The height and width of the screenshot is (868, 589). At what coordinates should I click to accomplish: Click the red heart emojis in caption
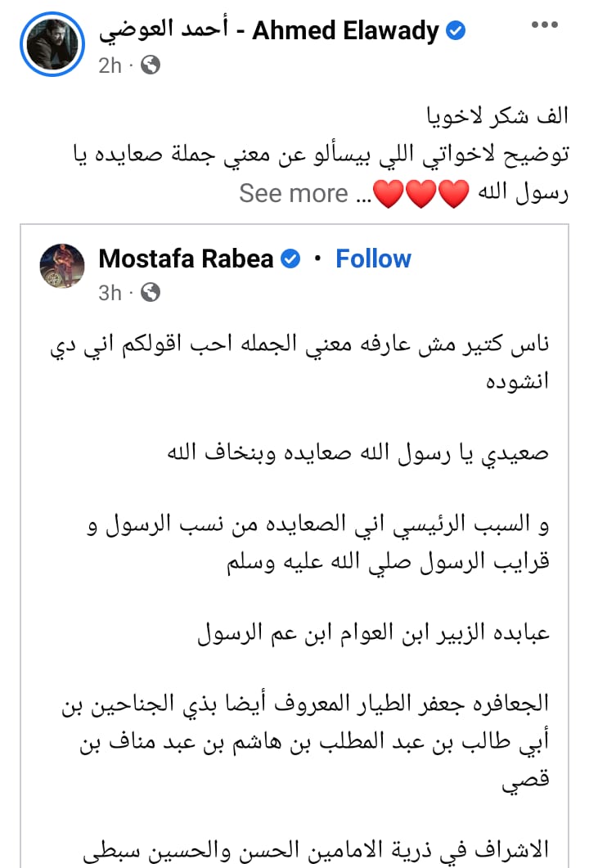point(420,194)
